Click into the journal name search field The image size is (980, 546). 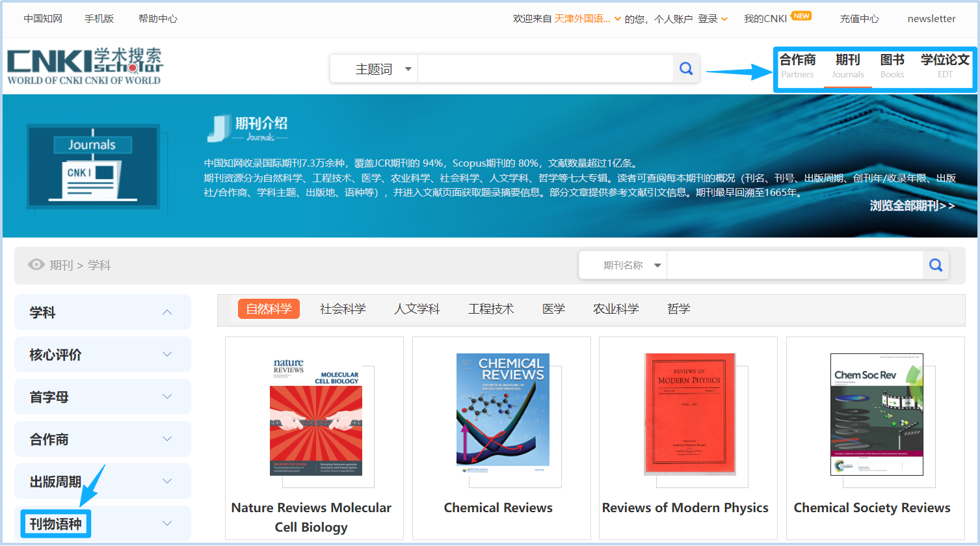click(793, 266)
